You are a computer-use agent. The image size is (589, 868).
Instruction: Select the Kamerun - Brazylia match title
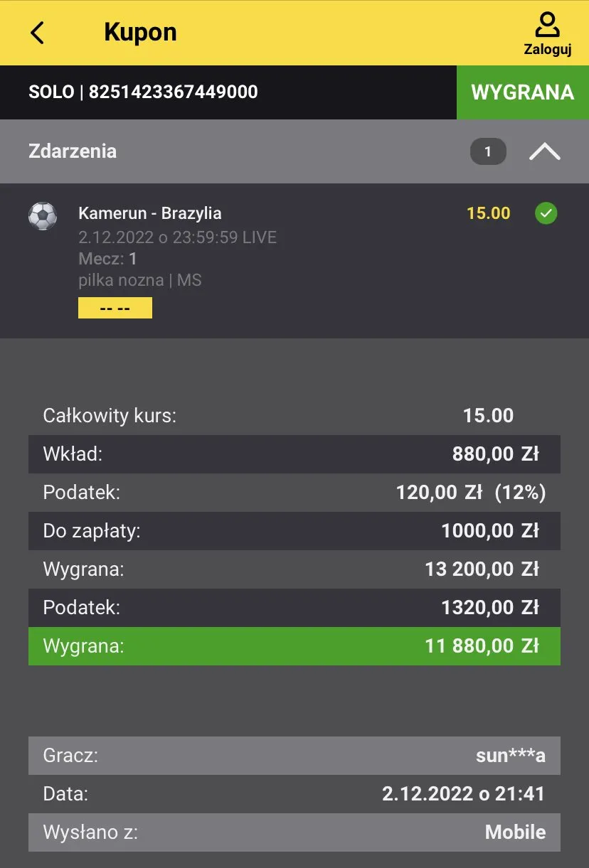tap(150, 213)
